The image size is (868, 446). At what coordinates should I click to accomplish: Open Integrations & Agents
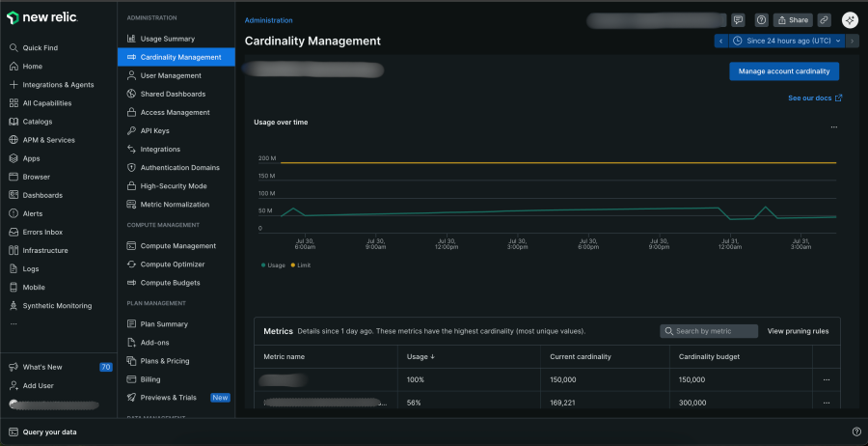point(51,85)
